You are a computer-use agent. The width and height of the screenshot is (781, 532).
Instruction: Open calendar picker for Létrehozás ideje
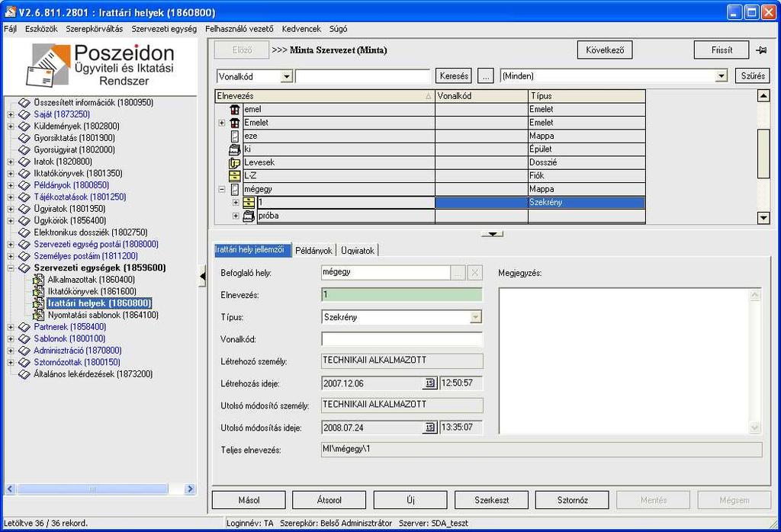click(x=429, y=383)
